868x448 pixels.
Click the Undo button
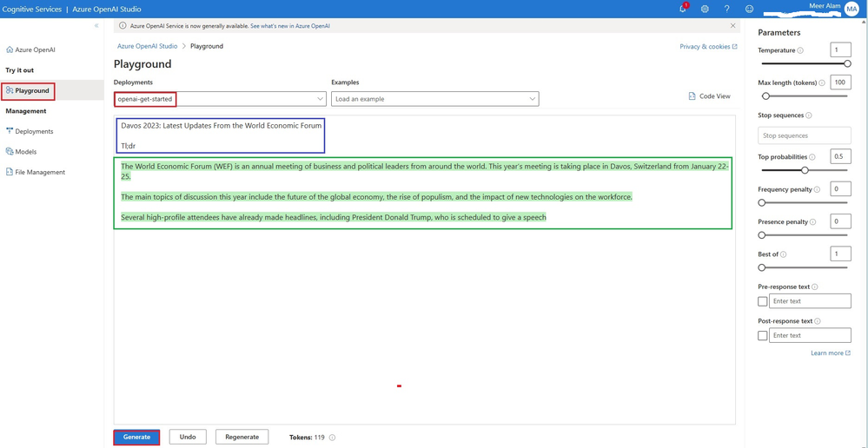pyautogui.click(x=188, y=437)
